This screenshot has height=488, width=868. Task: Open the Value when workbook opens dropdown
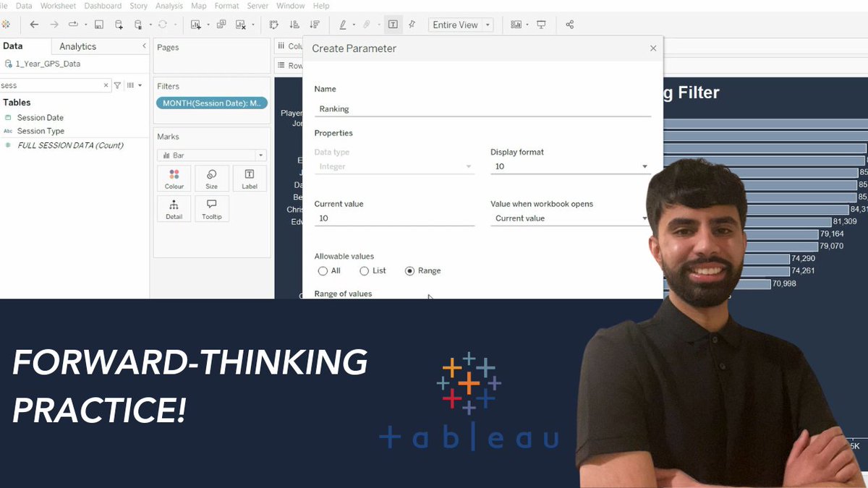point(570,218)
